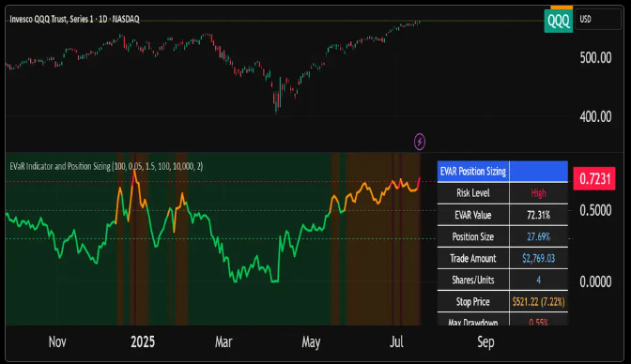Open the USD currency selector
631x364 pixels.
(598, 20)
